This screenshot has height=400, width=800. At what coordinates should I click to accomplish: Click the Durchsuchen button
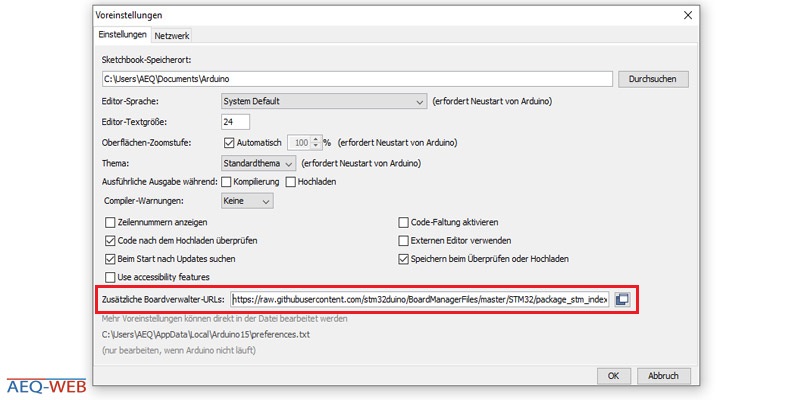653,79
